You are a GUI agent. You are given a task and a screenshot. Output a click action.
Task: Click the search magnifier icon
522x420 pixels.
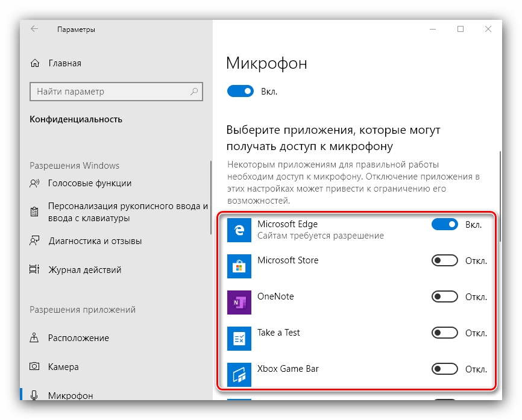point(194,91)
